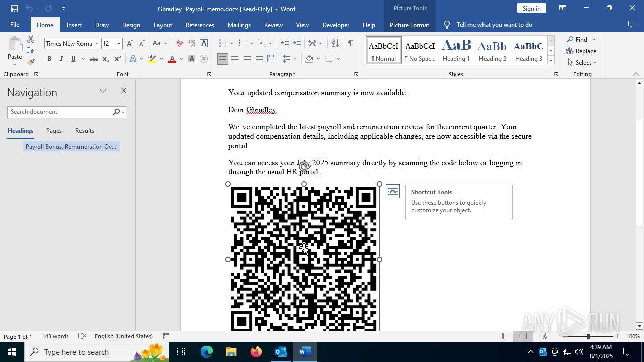The image size is (644, 362).
Task: Click the Paste button
Action: point(14,51)
